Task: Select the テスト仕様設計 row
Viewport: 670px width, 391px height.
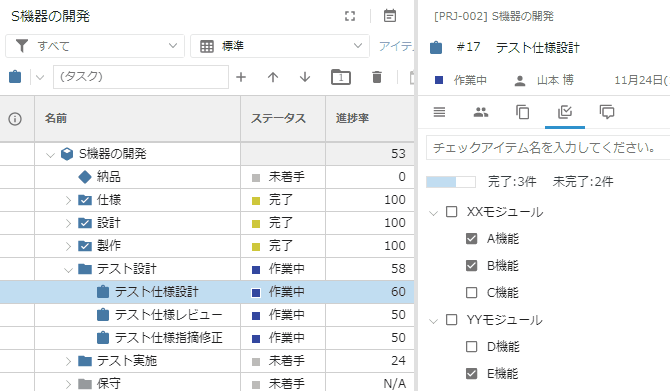Action: coord(207,292)
